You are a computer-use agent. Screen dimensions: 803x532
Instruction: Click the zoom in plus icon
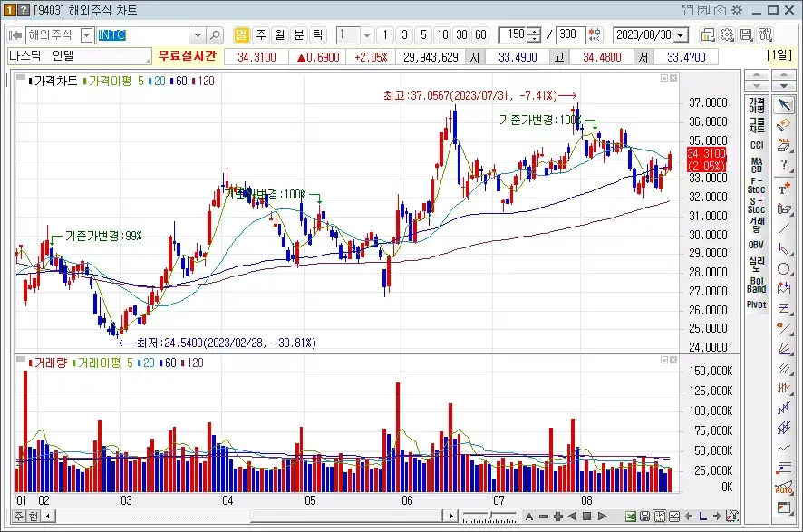pos(558,516)
